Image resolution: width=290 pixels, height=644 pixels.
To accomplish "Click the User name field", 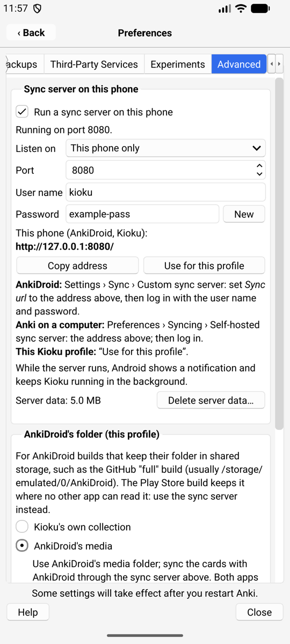I will [165, 192].
